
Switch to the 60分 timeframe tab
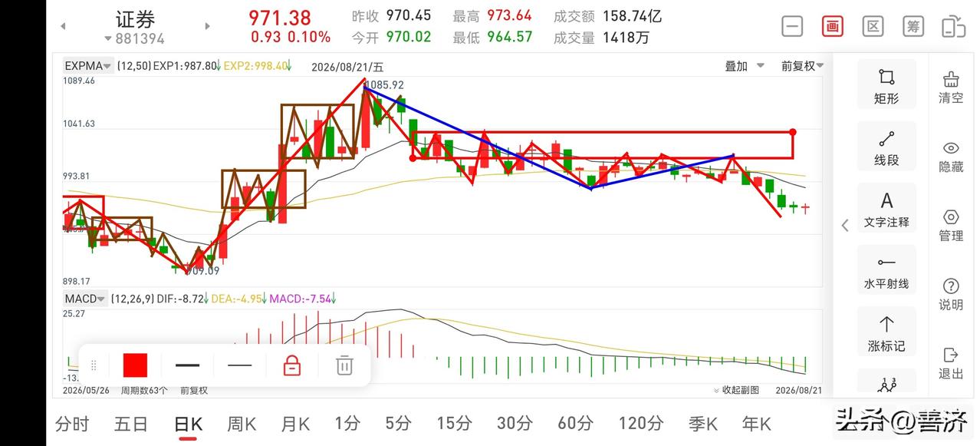(x=576, y=423)
